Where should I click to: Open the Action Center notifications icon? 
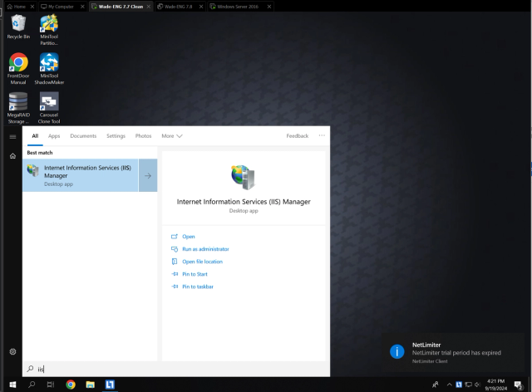click(518, 385)
